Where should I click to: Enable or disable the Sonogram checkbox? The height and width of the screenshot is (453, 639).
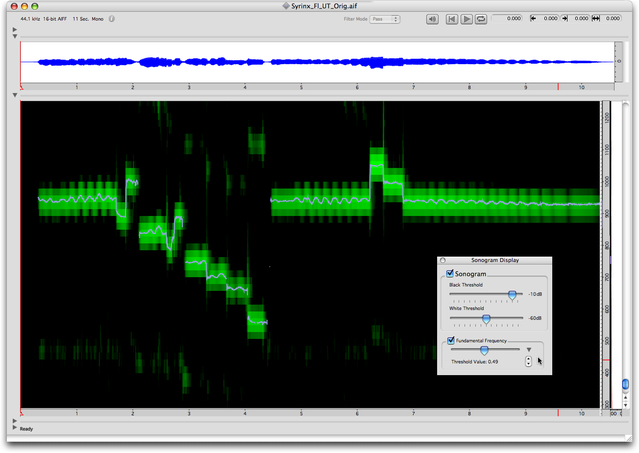[x=451, y=273]
